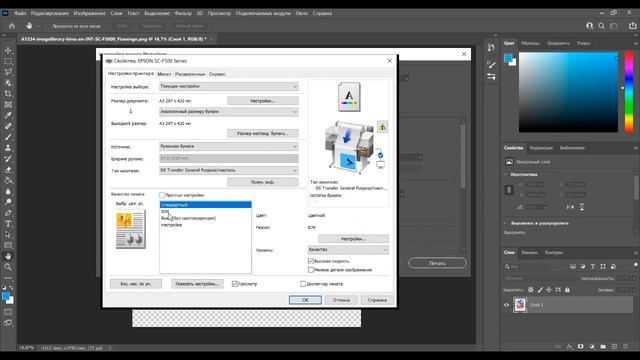Select the Zoom magnifier tool in toolbar
640x360 pixels.
click(x=8, y=267)
